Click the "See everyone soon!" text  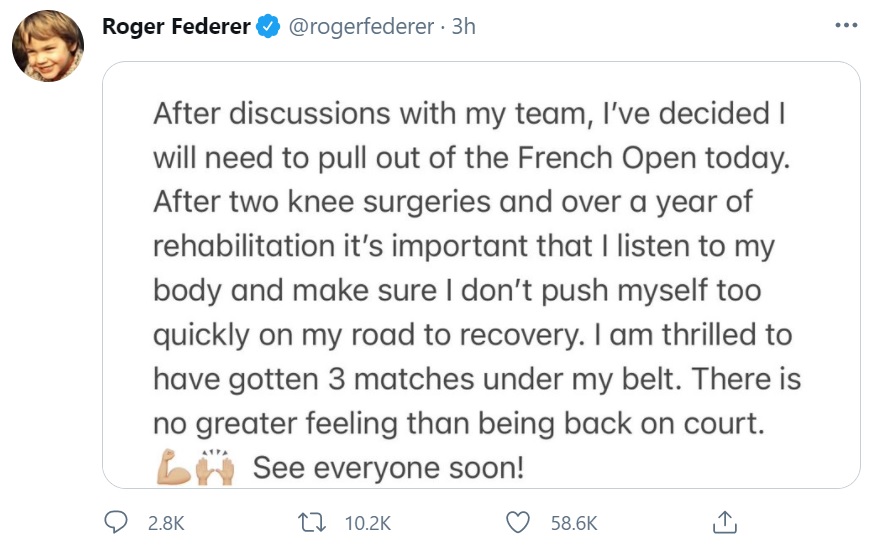(388, 467)
